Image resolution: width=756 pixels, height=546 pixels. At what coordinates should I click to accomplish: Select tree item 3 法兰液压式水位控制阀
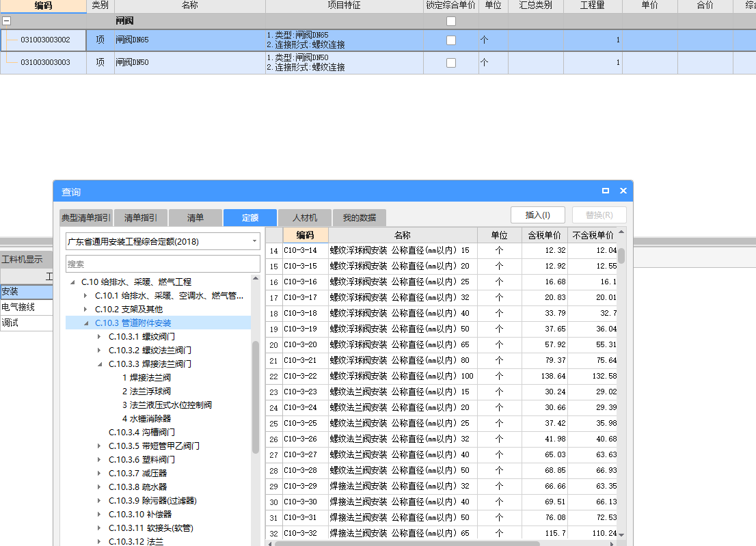coord(167,405)
